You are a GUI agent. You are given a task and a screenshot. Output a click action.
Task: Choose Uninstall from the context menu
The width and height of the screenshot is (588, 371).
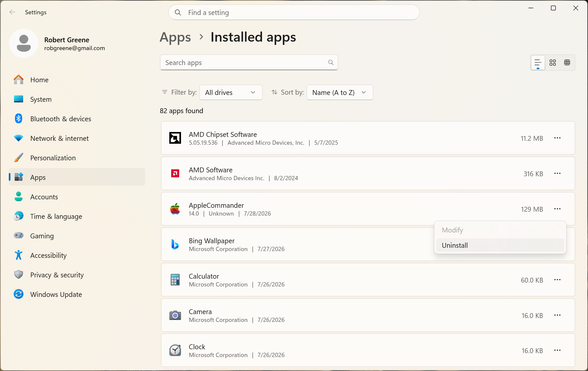(x=500, y=245)
